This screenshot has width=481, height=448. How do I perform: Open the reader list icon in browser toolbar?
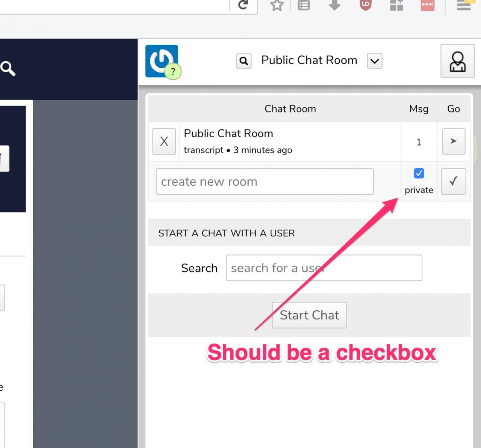pos(304,5)
